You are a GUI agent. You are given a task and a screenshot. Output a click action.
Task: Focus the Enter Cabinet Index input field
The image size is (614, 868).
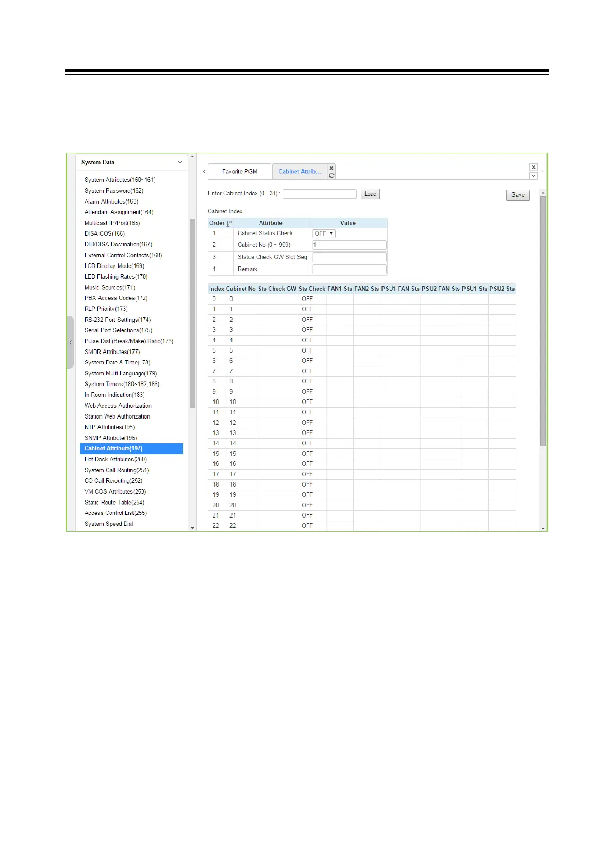[320, 194]
